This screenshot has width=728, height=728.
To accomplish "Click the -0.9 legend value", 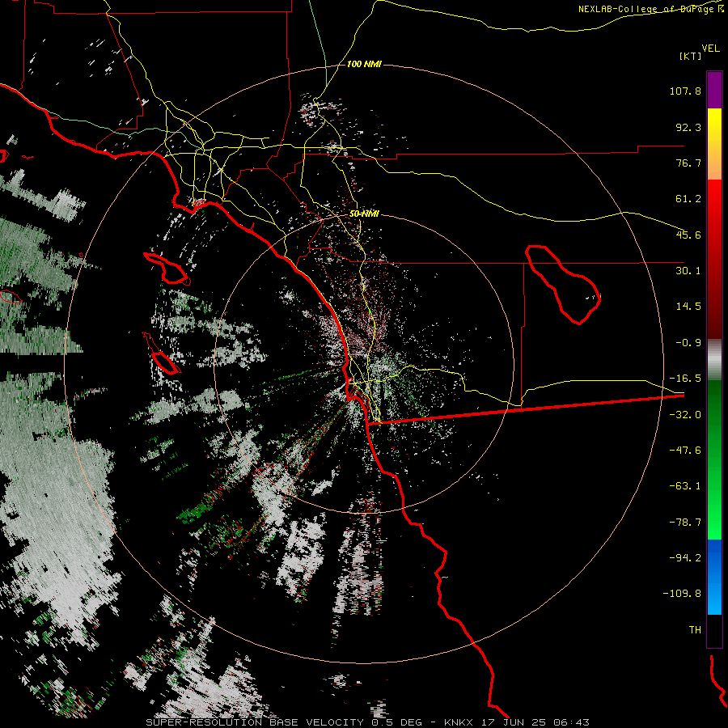I will coord(688,343).
